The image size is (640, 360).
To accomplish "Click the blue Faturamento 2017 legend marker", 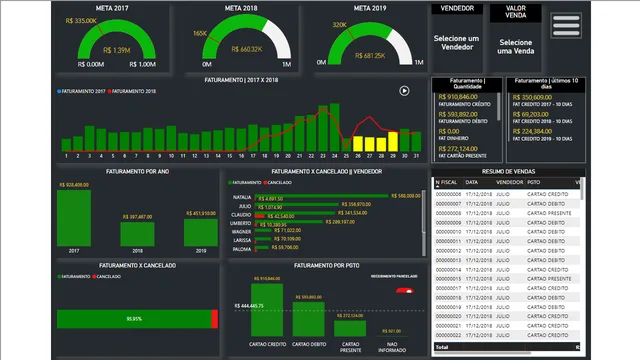I will [x=59, y=91].
